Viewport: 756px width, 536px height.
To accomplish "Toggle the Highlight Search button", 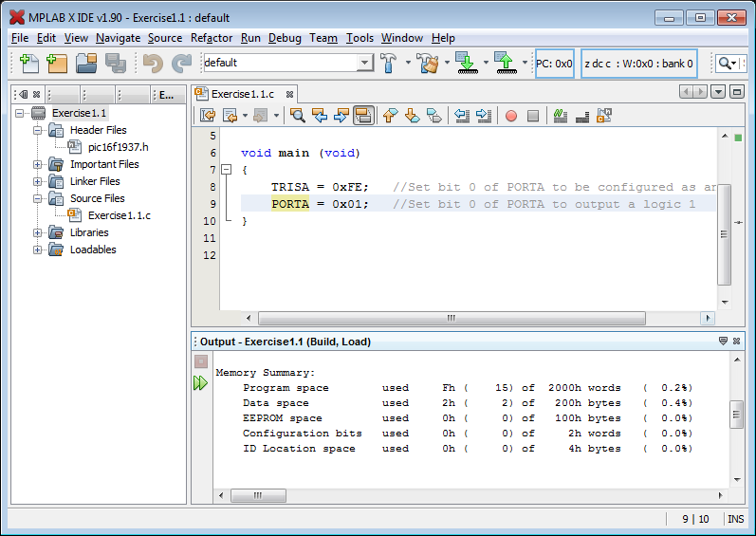I will pyautogui.click(x=363, y=115).
